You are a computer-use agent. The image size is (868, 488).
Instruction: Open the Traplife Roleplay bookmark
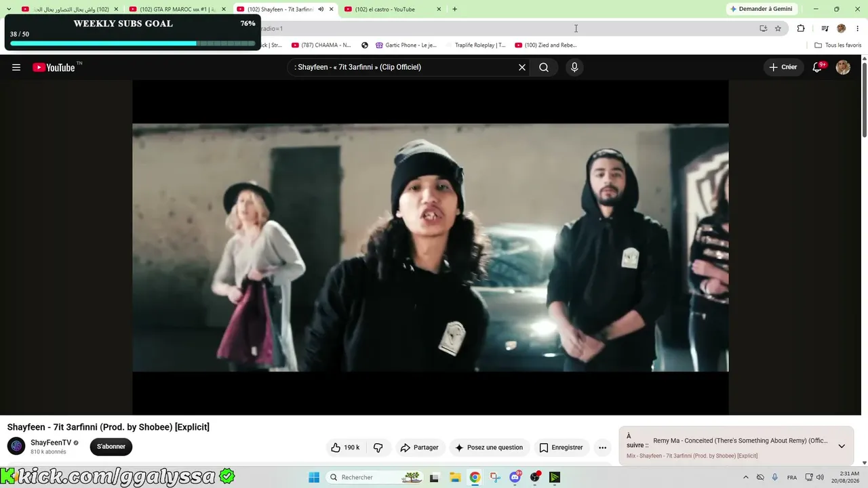[x=475, y=45]
